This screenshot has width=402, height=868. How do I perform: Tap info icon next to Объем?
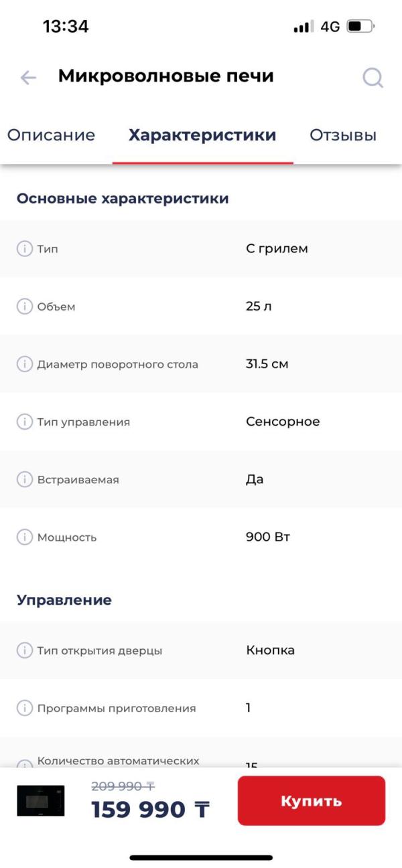click(x=24, y=307)
